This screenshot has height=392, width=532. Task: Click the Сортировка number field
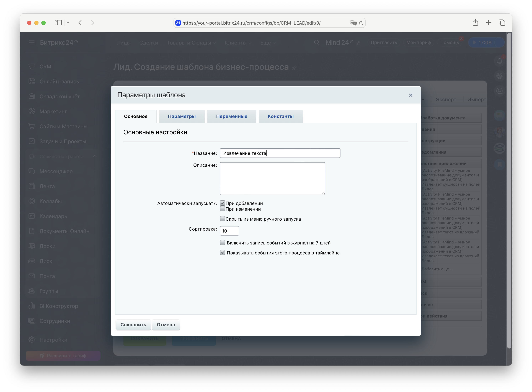click(229, 231)
